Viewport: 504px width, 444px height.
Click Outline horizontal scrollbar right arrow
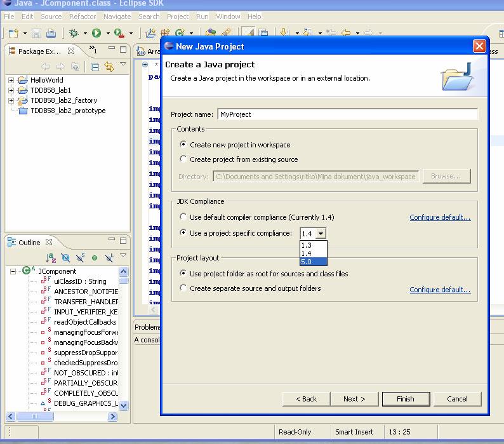pos(112,416)
